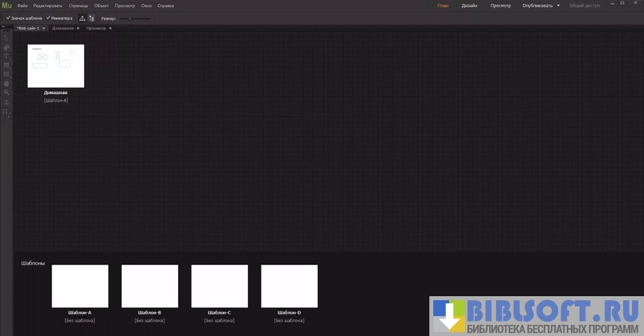
Task: Switch to horizontal sitemap layout icon
Action: (x=83, y=18)
